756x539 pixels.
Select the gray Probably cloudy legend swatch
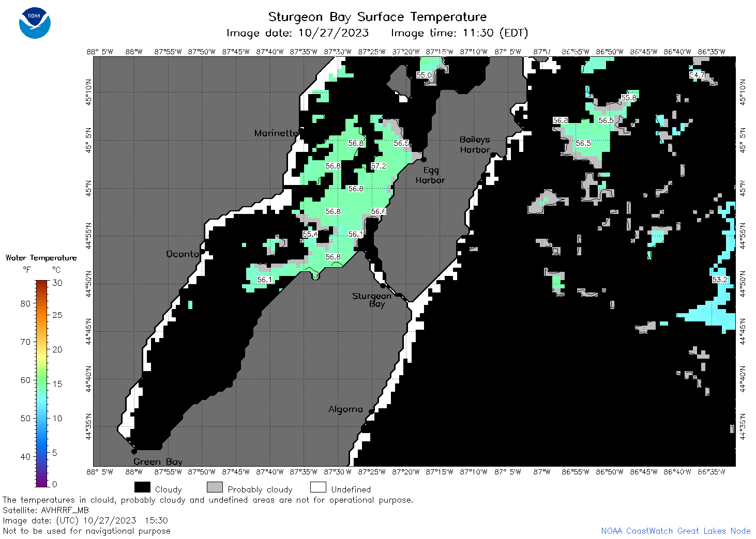[215, 487]
